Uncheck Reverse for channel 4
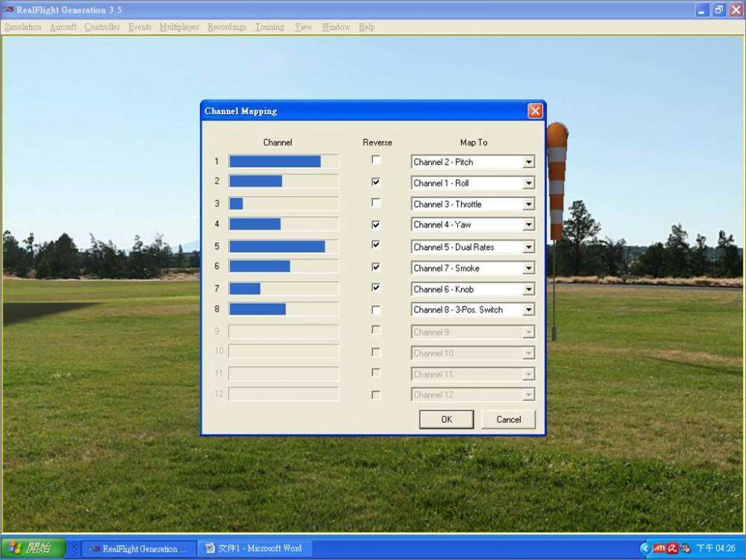The height and width of the screenshot is (560, 746). tap(376, 224)
